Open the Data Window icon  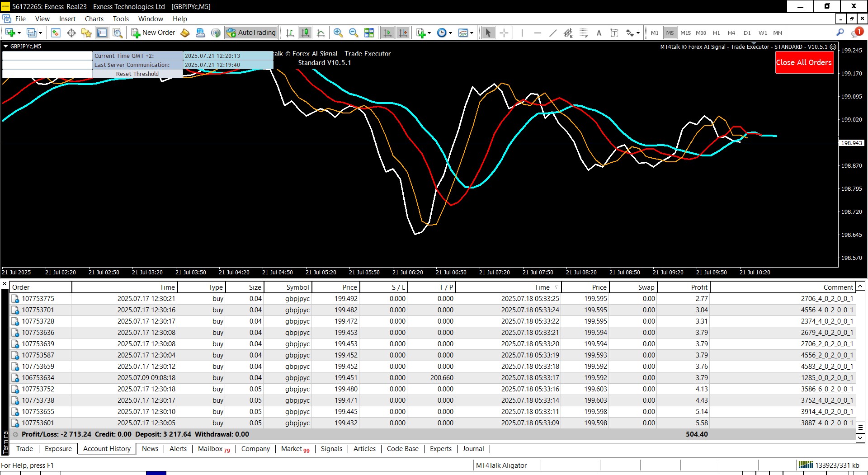point(71,33)
